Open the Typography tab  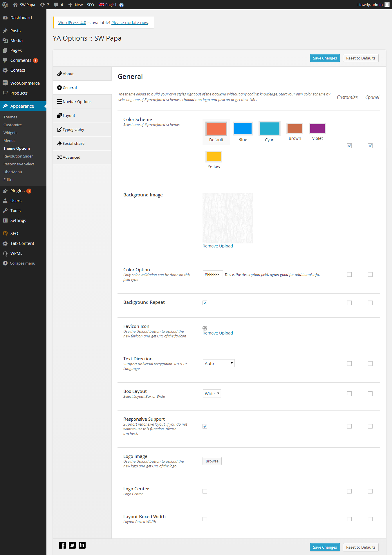pyautogui.click(x=82, y=129)
